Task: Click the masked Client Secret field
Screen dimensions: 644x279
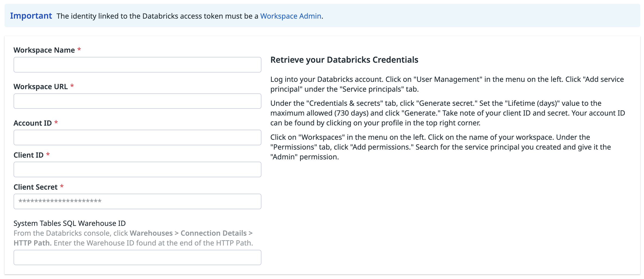Action: (x=137, y=201)
